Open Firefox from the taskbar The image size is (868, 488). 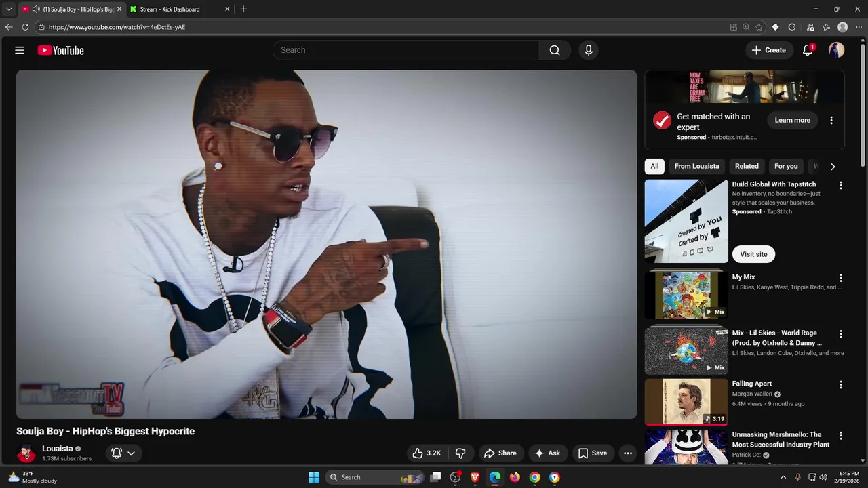click(515, 477)
